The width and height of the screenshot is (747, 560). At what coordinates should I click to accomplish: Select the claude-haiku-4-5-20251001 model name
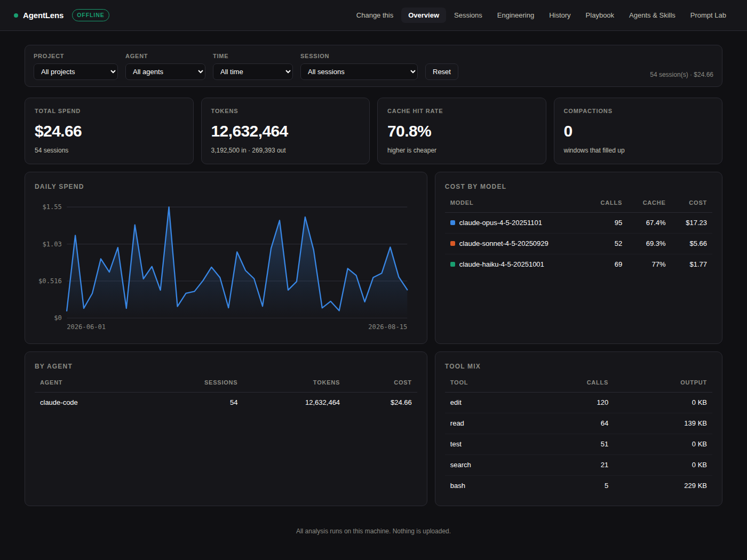click(502, 265)
